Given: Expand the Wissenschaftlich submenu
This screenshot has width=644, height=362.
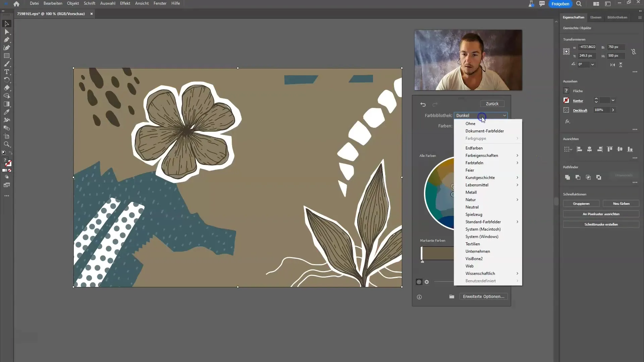Looking at the screenshot, I should tap(488, 274).
